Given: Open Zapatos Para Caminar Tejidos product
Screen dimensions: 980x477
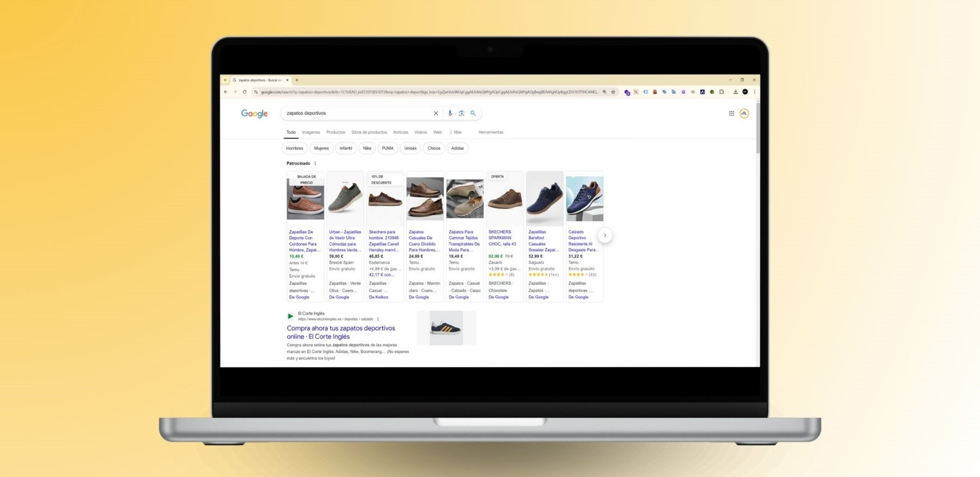Looking at the screenshot, I should pos(464,241).
